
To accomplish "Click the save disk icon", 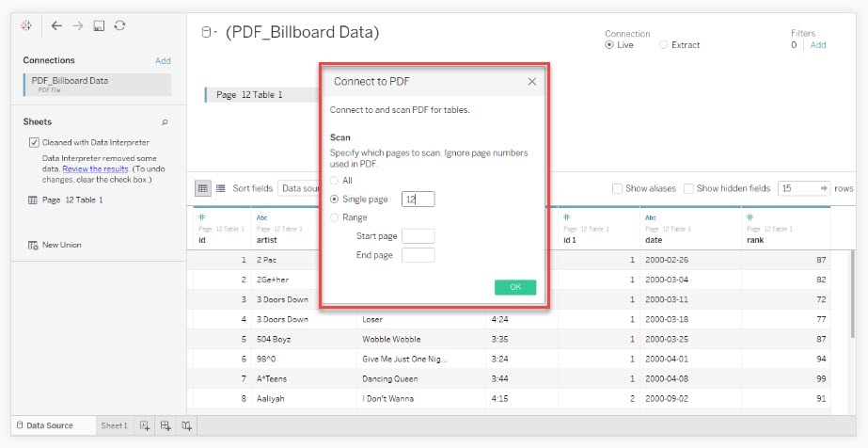I will click(x=99, y=25).
